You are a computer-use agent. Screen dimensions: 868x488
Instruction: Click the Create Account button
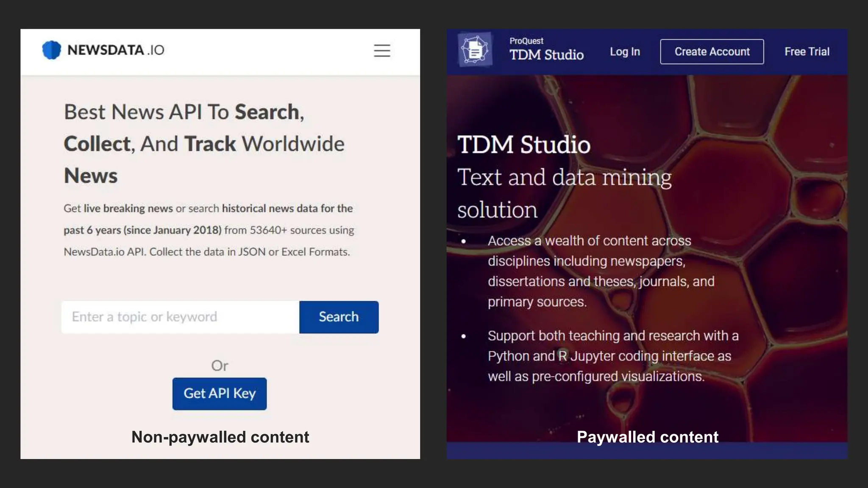[x=712, y=52]
